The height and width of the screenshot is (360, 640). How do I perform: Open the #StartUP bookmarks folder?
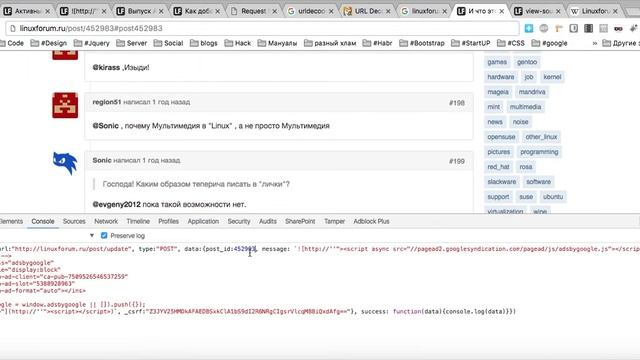[x=471, y=43]
